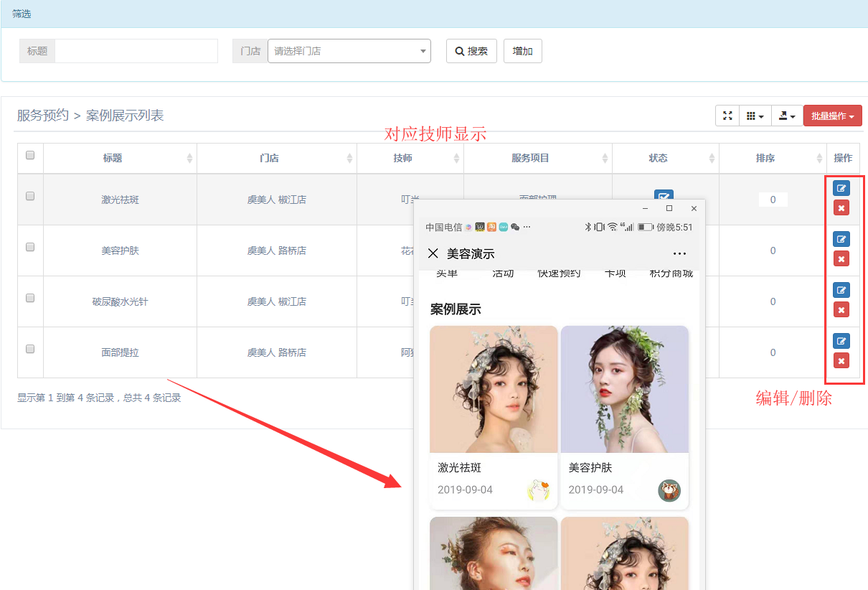The image size is (868, 590).
Task: Open the column visibility dropdown
Action: (x=755, y=116)
